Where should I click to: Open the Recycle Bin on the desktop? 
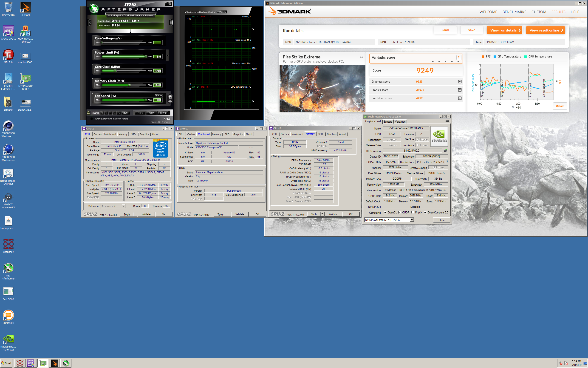8,9
